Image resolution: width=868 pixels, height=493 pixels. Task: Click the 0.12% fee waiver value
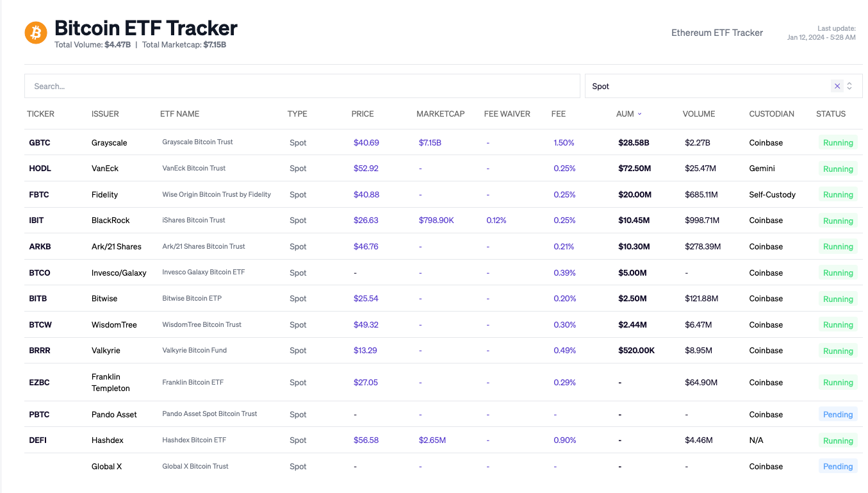coord(496,221)
